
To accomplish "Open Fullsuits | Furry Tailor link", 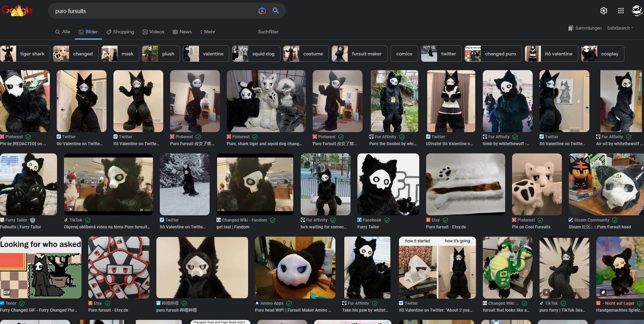I will pyautogui.click(x=21, y=227).
